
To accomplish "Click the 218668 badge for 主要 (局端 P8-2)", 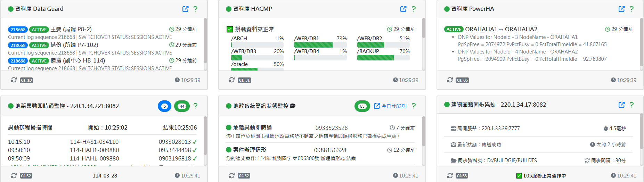I will (18, 30).
